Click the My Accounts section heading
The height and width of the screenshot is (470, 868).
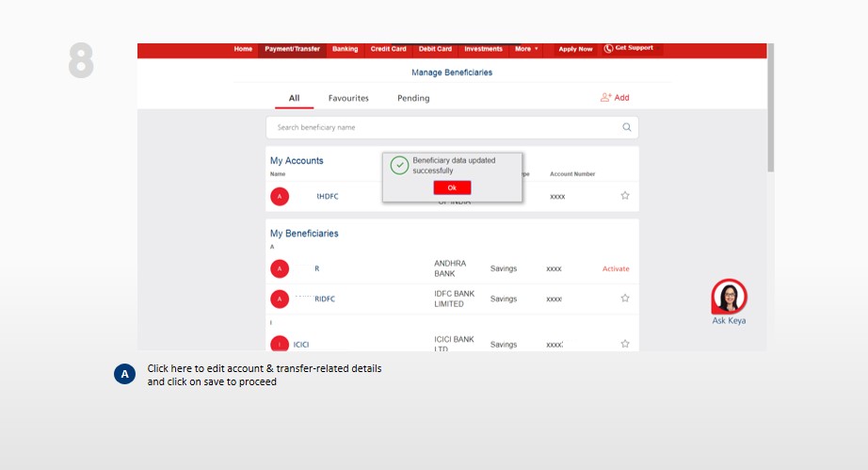297,160
